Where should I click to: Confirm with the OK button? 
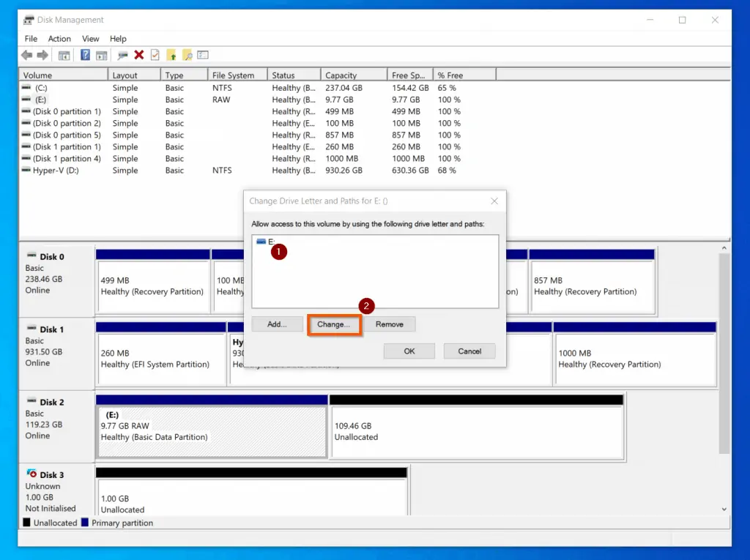coord(409,351)
